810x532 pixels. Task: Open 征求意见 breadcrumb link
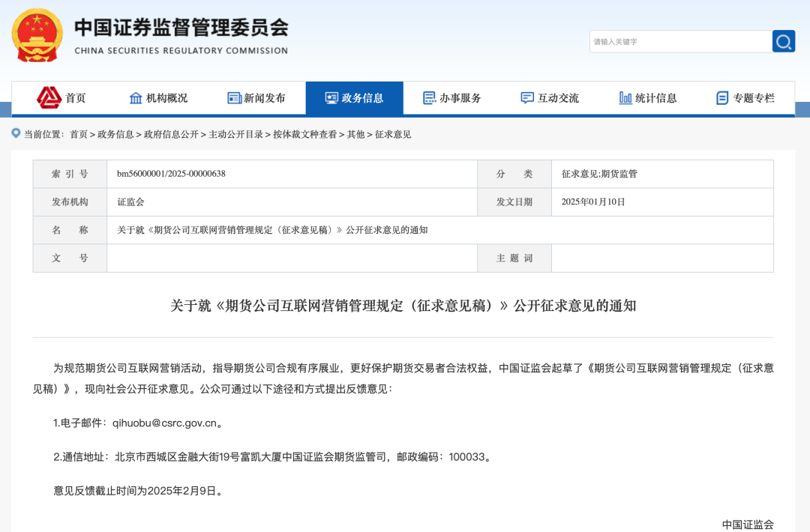(393, 134)
